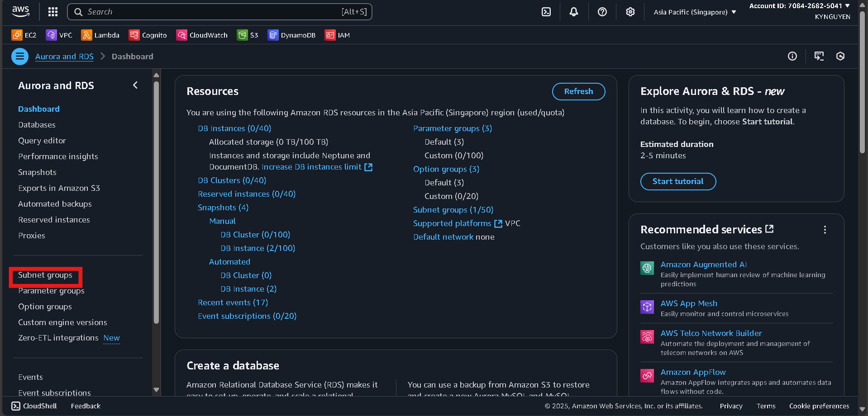Open the AWS services grid menu
The height and width of the screenshot is (416, 868).
pos(52,12)
